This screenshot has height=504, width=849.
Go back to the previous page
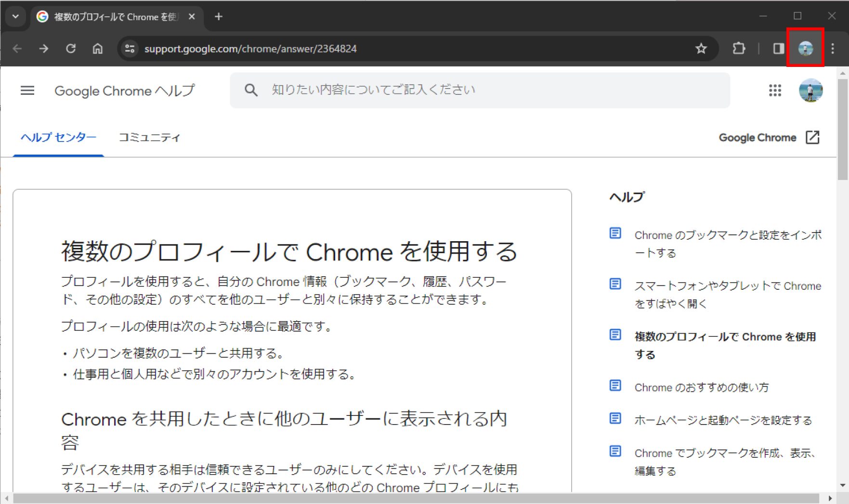(x=17, y=49)
